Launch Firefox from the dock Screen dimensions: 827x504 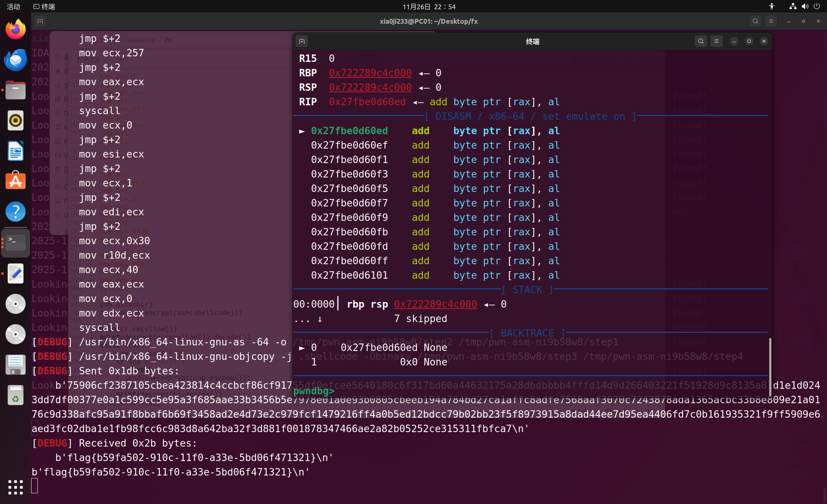pos(15,30)
